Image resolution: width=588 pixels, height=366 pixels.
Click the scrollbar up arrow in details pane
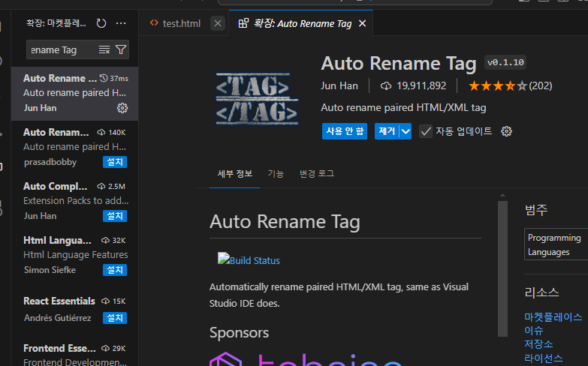click(x=503, y=195)
